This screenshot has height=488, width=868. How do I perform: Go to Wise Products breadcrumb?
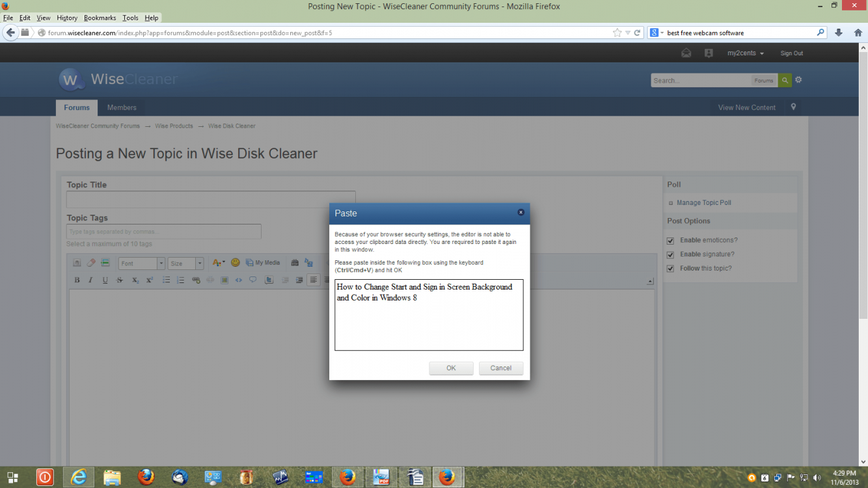(174, 126)
